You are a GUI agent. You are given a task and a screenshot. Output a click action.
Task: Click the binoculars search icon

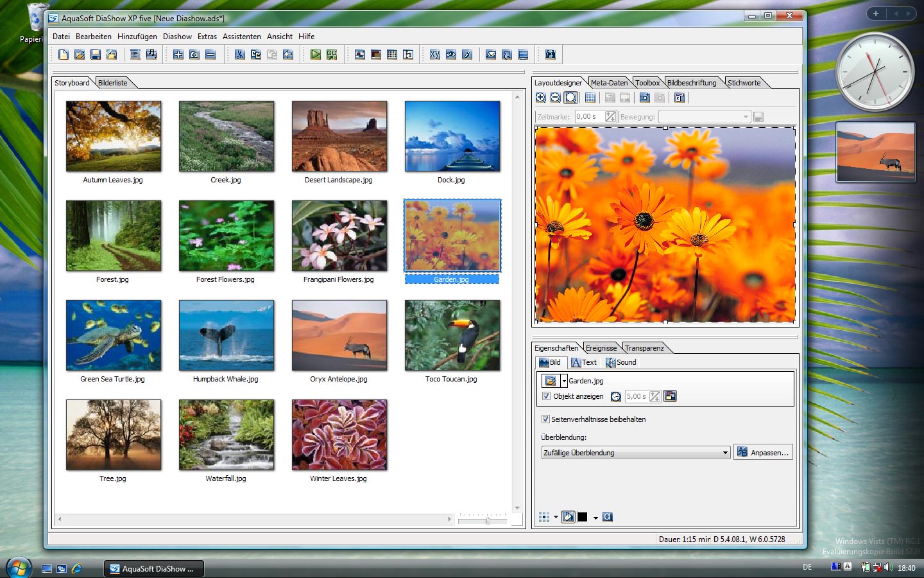550,55
